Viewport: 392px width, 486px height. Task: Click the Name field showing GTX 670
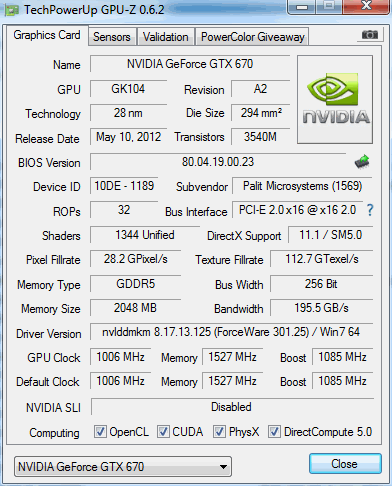tap(190, 64)
